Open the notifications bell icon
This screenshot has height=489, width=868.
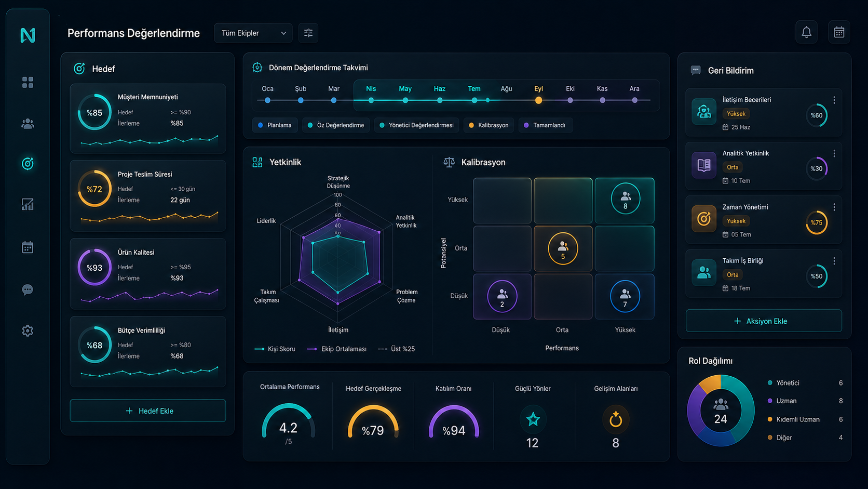[x=806, y=32]
